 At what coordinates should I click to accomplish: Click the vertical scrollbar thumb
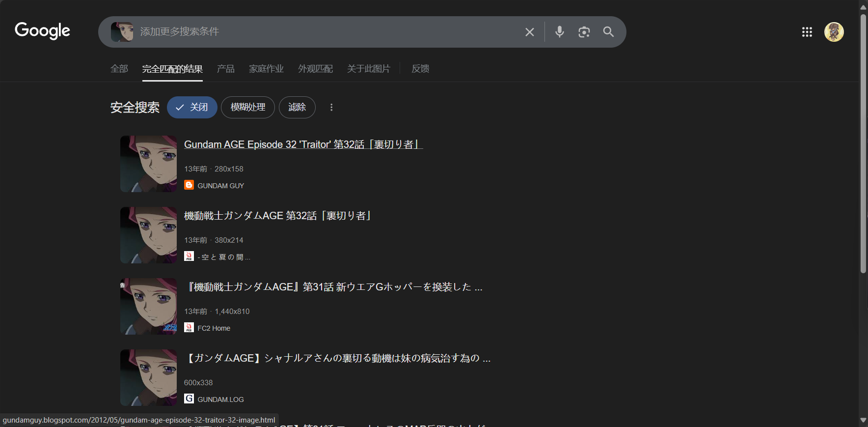point(863,143)
